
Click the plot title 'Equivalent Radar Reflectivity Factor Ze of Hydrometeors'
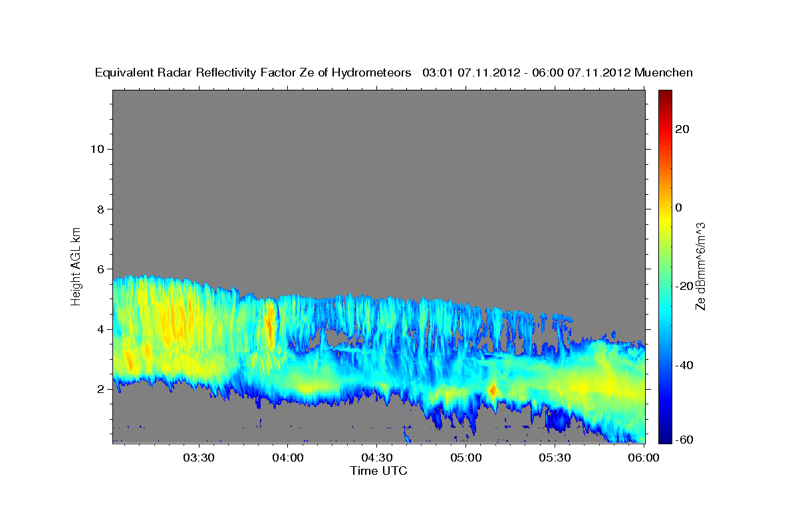[x=253, y=73]
